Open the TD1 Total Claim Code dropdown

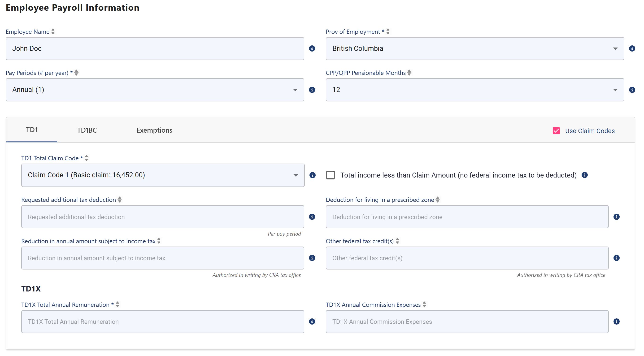(163, 175)
